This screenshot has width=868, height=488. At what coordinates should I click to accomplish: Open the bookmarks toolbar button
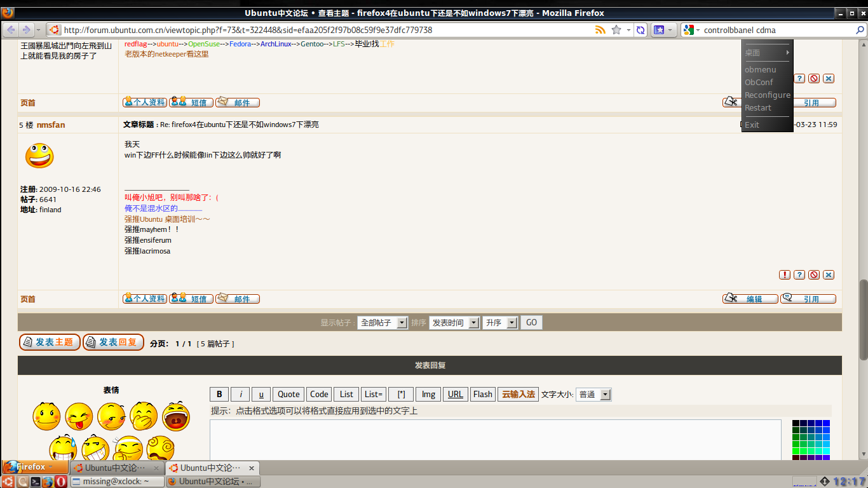point(659,30)
